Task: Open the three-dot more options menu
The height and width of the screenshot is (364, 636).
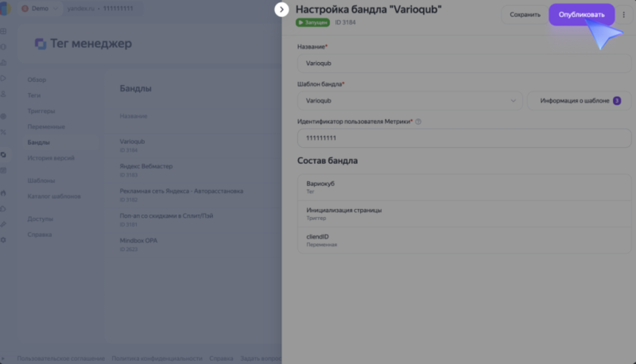Action: click(x=624, y=14)
